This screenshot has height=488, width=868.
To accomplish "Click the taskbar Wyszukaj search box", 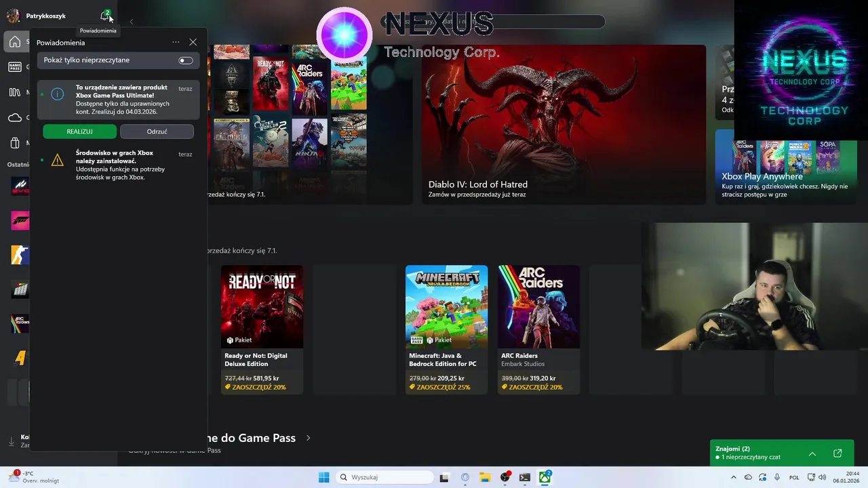I will [384, 477].
